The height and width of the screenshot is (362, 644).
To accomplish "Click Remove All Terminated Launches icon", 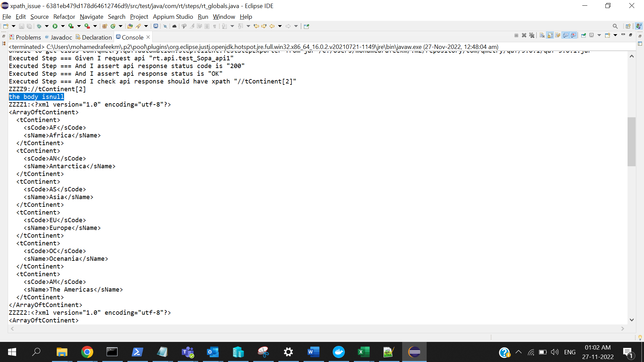I will click(x=532, y=35).
